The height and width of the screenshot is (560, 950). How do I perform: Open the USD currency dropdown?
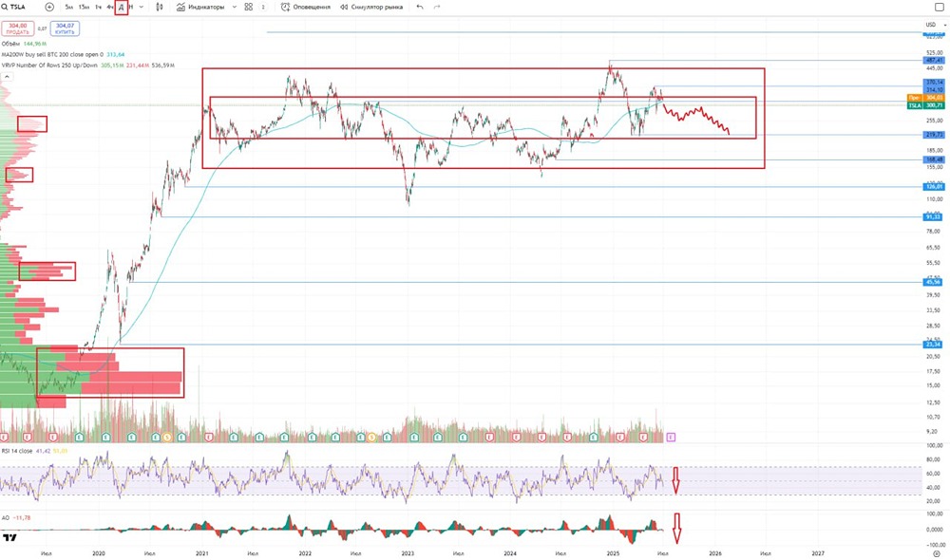pyautogui.click(x=936, y=25)
